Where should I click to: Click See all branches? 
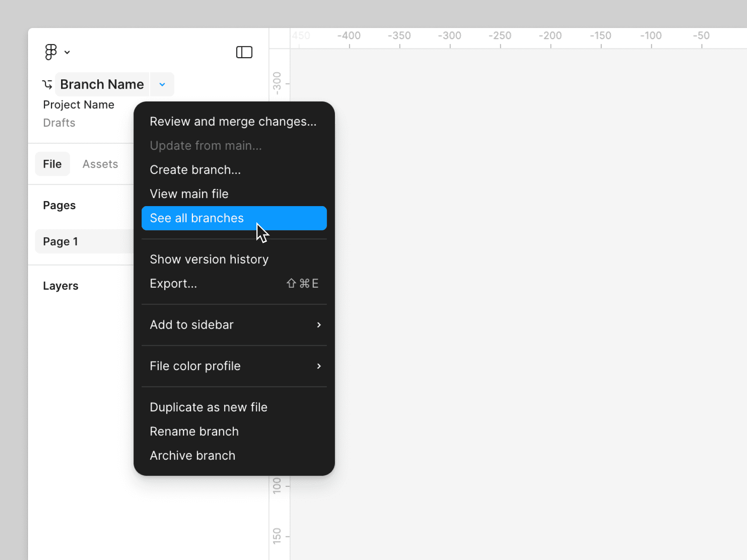pyautogui.click(x=197, y=218)
